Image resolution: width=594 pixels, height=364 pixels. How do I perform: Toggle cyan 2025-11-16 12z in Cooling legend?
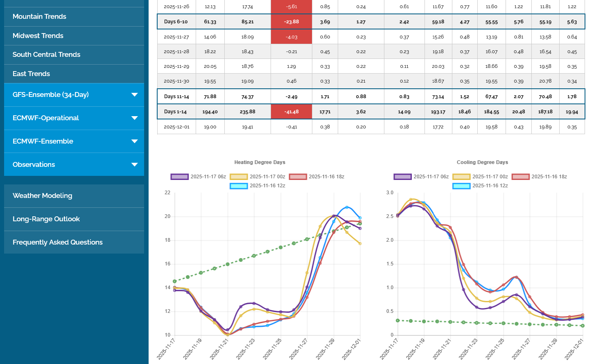click(x=461, y=186)
